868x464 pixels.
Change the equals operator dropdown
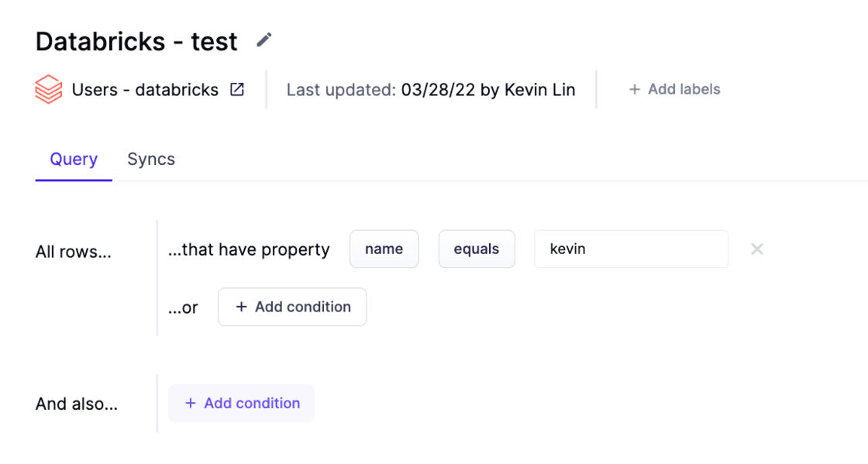[477, 249]
